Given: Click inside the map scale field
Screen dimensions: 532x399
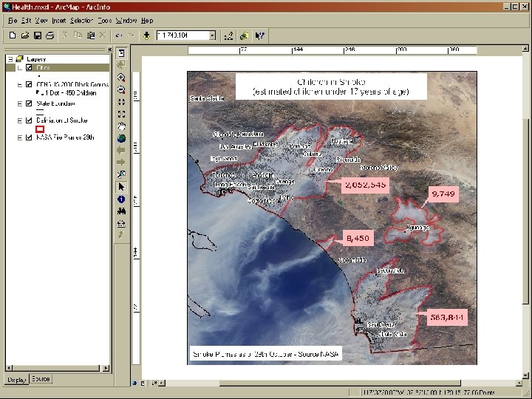Looking at the screenshot, I should pyautogui.click(x=183, y=35).
